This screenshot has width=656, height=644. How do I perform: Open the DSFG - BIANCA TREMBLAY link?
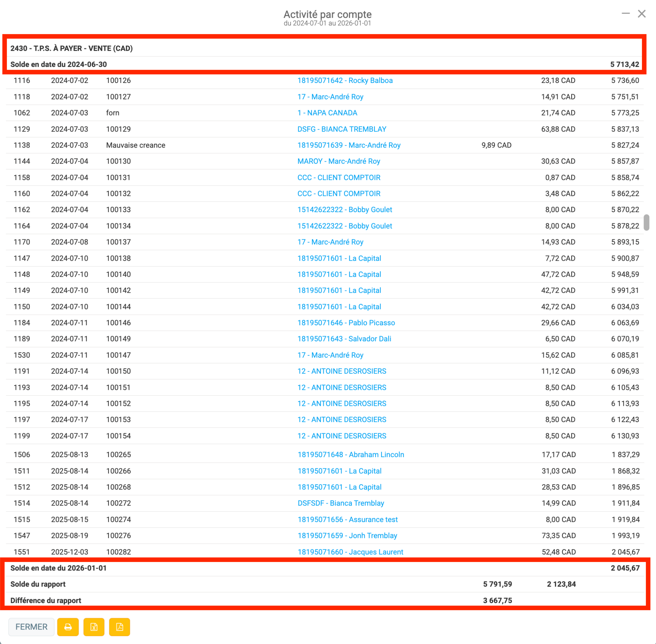pos(342,129)
